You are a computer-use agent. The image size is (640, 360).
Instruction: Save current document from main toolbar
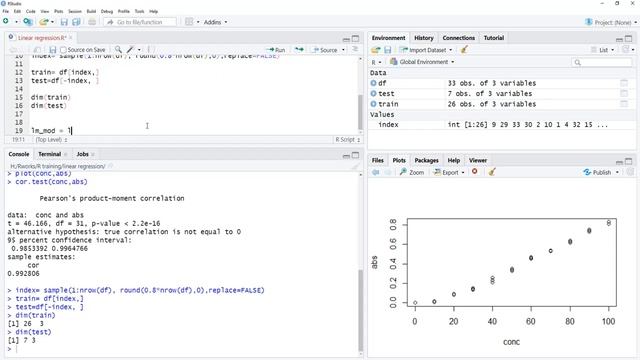coord(64,22)
